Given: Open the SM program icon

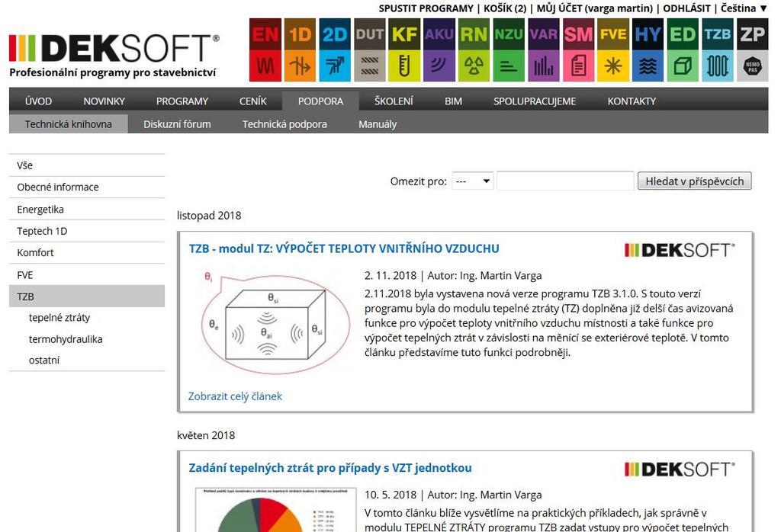Looking at the screenshot, I should pos(578,50).
